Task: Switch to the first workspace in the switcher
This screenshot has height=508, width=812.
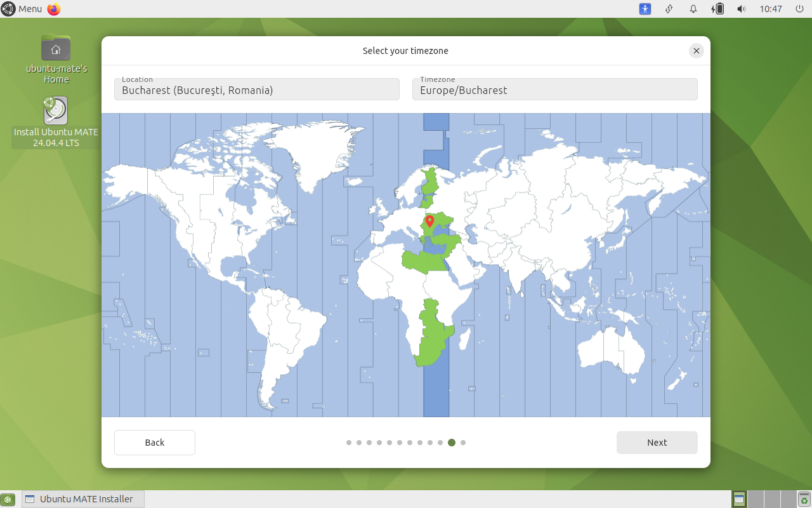Action: point(739,499)
